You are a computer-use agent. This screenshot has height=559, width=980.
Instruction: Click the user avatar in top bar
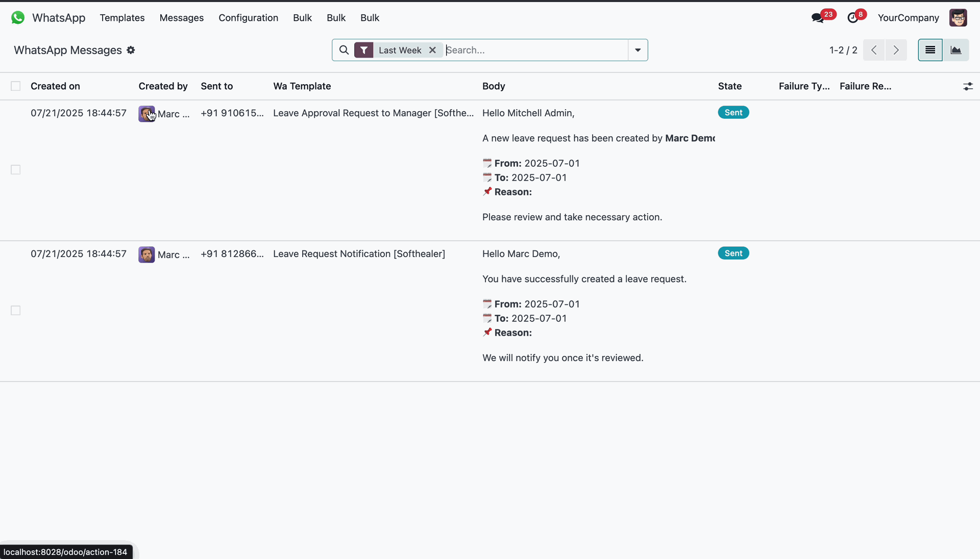(958, 18)
